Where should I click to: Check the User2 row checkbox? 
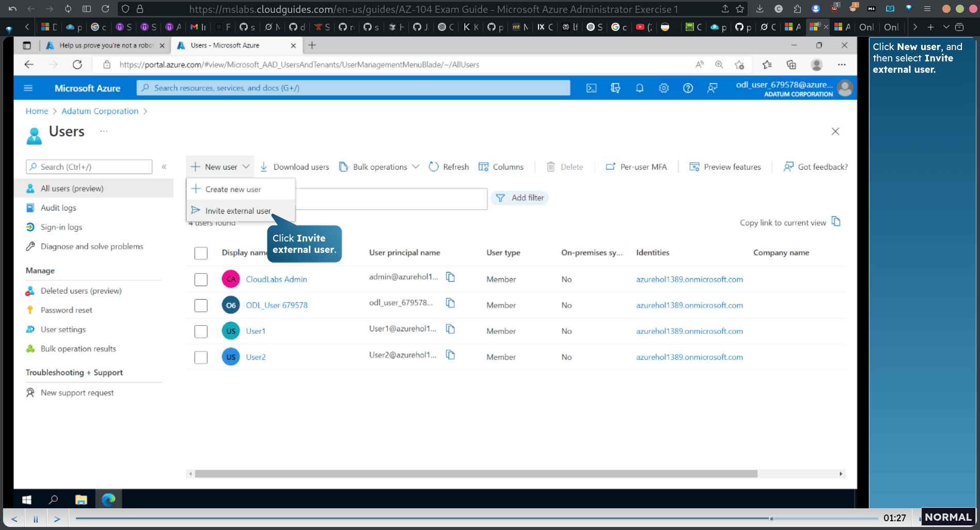201,357
